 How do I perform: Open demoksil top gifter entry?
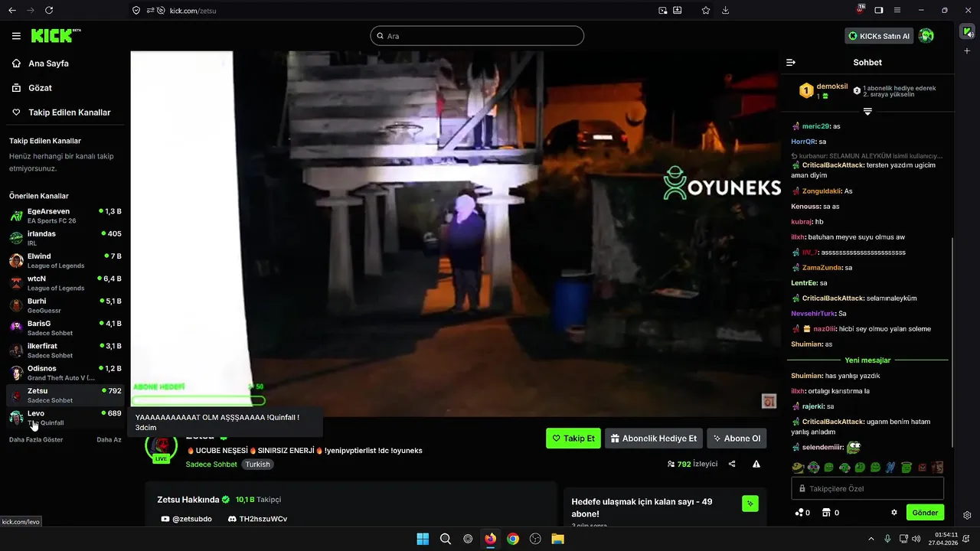(x=823, y=91)
